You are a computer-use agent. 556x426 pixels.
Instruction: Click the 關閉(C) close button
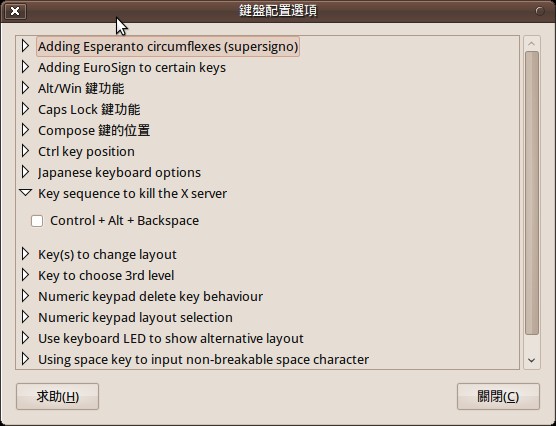pyautogui.click(x=498, y=396)
